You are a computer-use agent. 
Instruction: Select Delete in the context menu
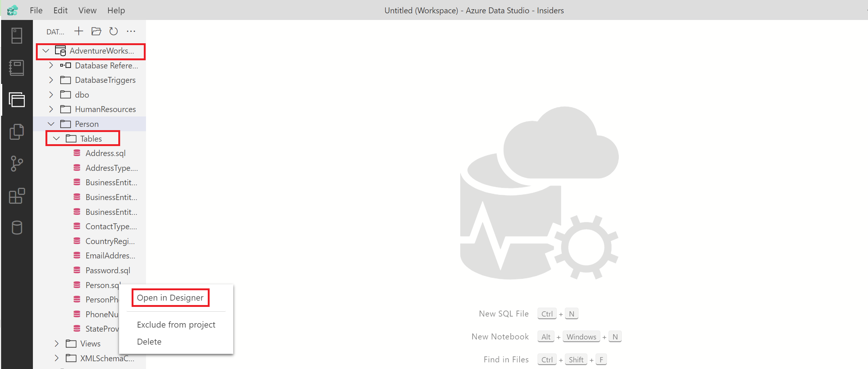click(x=149, y=341)
